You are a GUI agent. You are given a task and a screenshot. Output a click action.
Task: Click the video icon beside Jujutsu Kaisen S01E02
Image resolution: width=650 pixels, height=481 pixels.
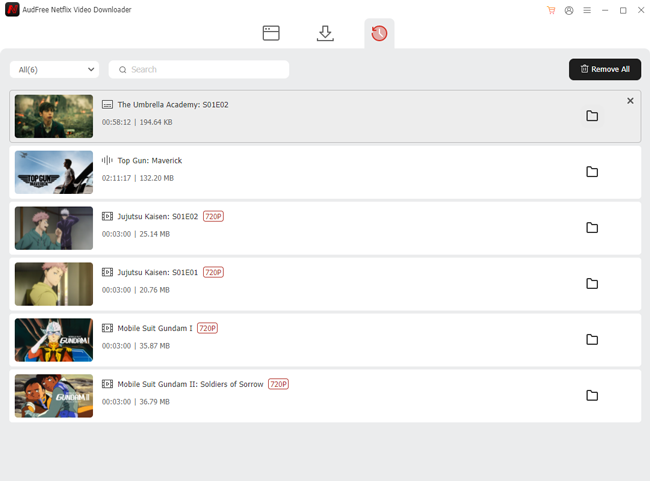point(107,216)
